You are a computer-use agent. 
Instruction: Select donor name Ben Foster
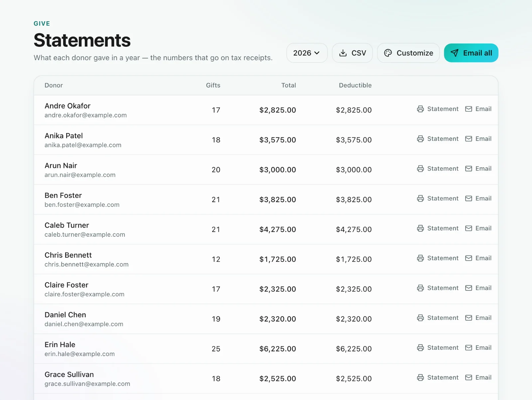(63, 196)
